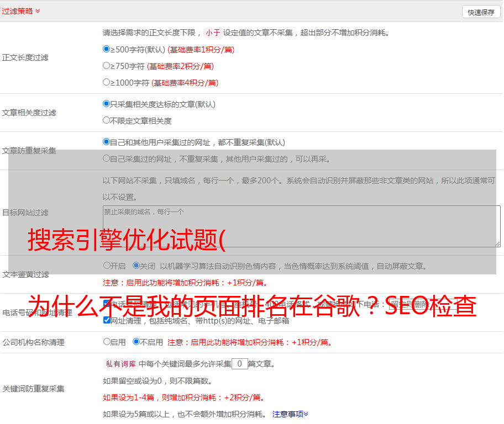Select the ≥500字符(默认) radio option

107,49
